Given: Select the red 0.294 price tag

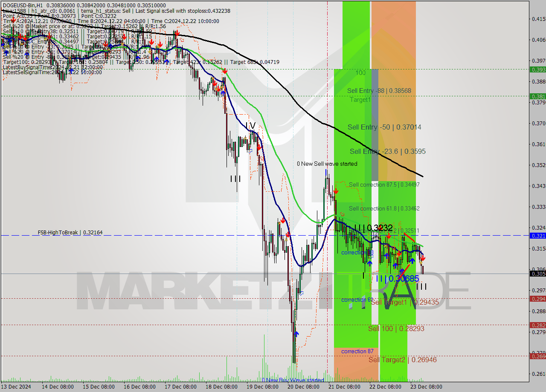Looking at the screenshot, I should click(x=537, y=299).
